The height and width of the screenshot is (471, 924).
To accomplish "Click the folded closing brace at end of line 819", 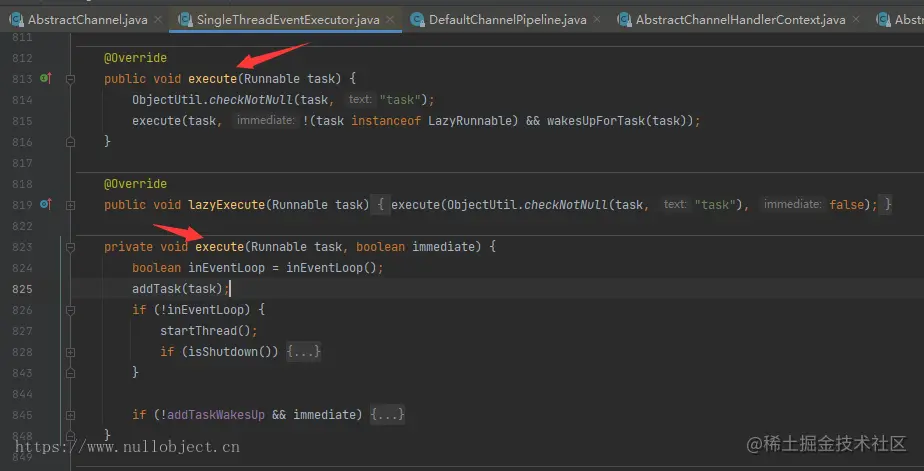I will click(887, 205).
